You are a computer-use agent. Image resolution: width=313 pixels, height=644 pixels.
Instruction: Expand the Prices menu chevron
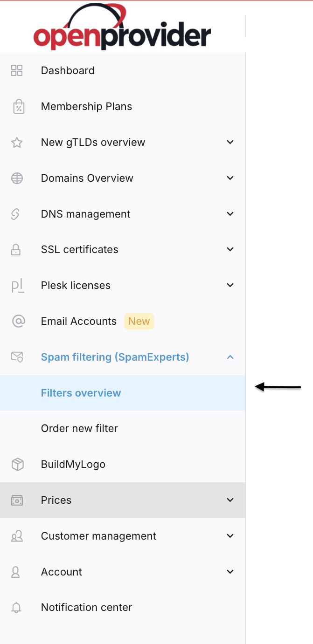point(230,500)
